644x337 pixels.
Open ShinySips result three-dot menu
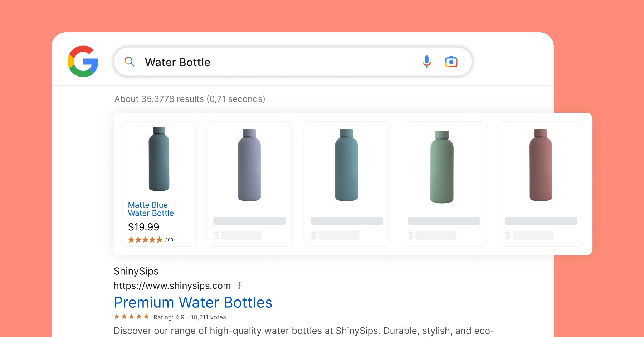[x=239, y=285]
